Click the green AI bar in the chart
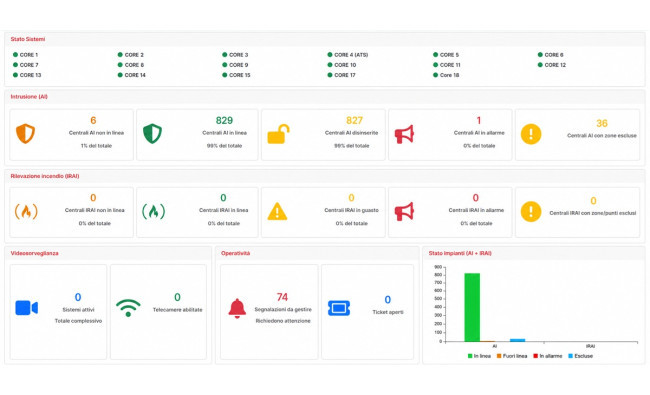The image size is (650, 395). click(472, 307)
